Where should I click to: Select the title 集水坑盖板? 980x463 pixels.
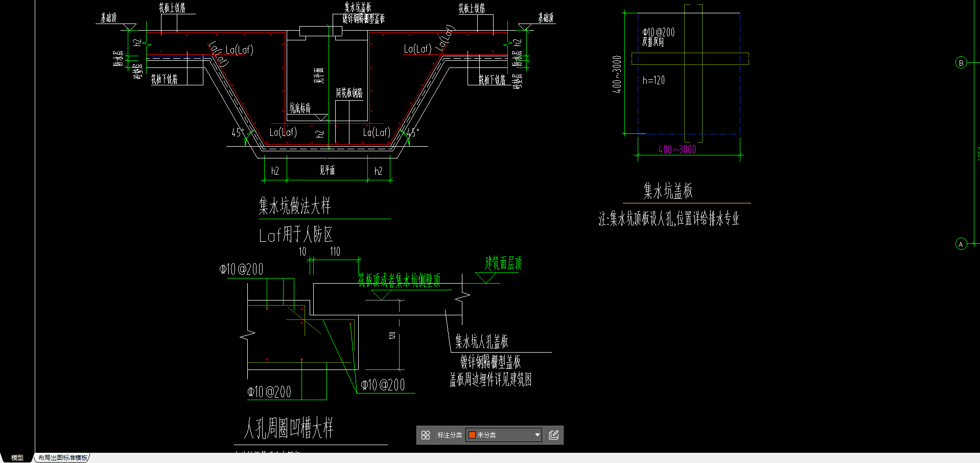[x=668, y=191]
